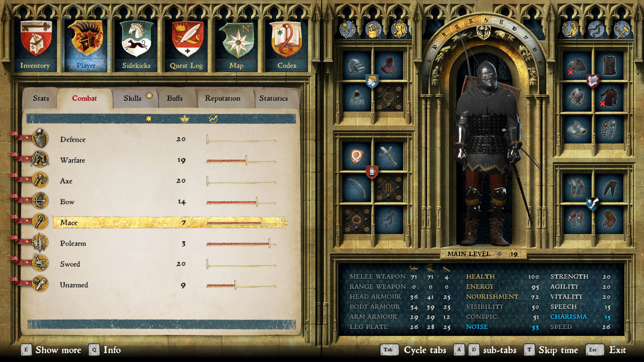This screenshot has height=362, width=644.
Task: Select the boots equipment slot
Action: pyautogui.click(x=609, y=219)
